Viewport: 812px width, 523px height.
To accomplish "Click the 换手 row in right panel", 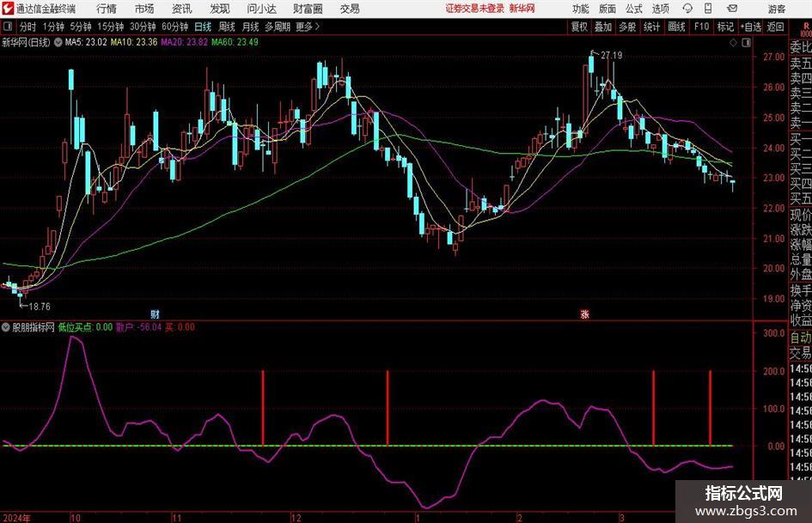I will pos(800,290).
